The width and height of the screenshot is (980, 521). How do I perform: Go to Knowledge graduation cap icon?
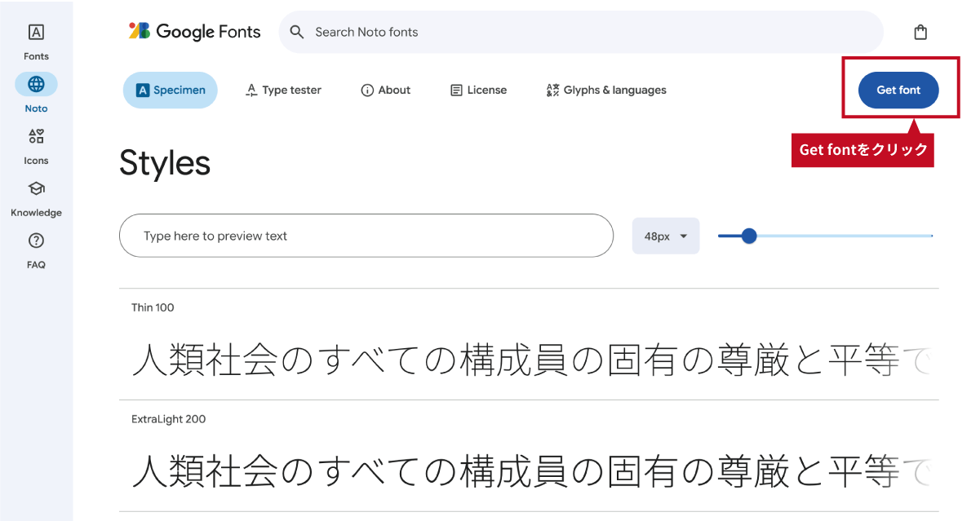click(x=36, y=188)
